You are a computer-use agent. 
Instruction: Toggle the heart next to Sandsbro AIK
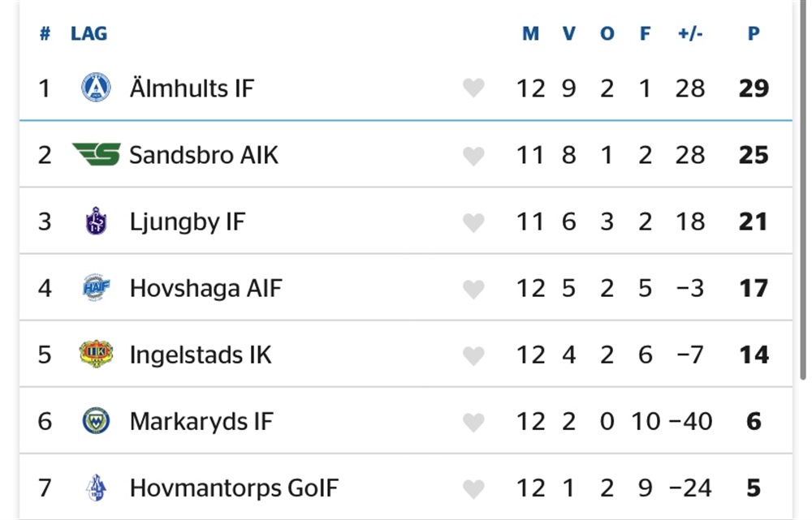473,156
